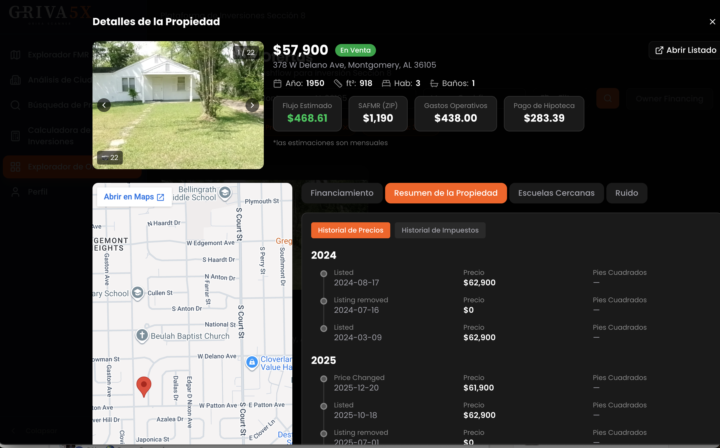
Task: Click the bed icon next to Hab 3
Action: pyautogui.click(x=386, y=84)
